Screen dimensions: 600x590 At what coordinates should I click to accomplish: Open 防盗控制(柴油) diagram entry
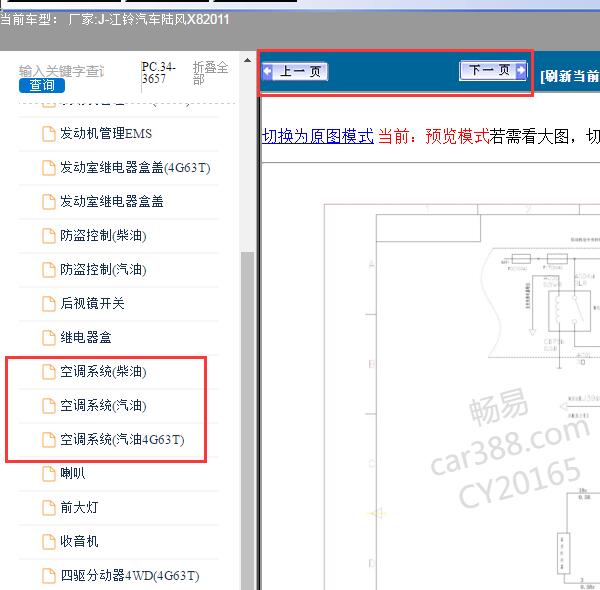[103, 236]
